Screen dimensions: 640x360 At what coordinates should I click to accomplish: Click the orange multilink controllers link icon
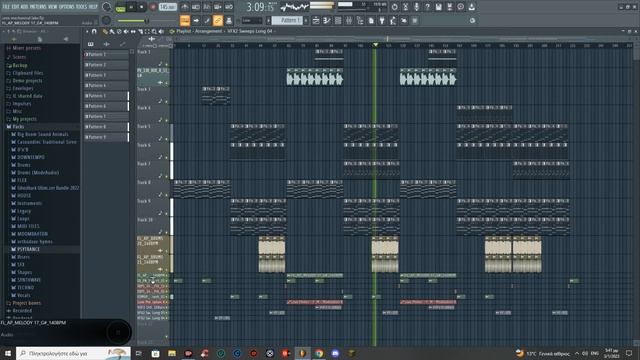pyautogui.click(x=218, y=20)
